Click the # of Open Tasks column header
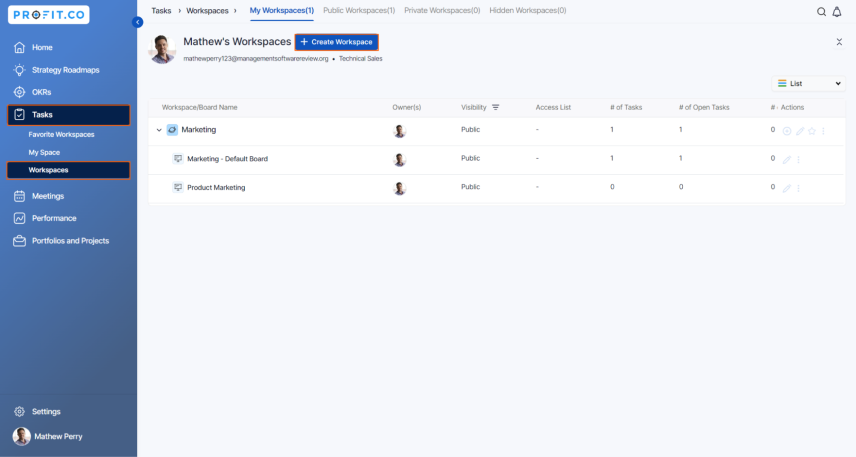Viewport: 856px width, 457px height. 704,108
